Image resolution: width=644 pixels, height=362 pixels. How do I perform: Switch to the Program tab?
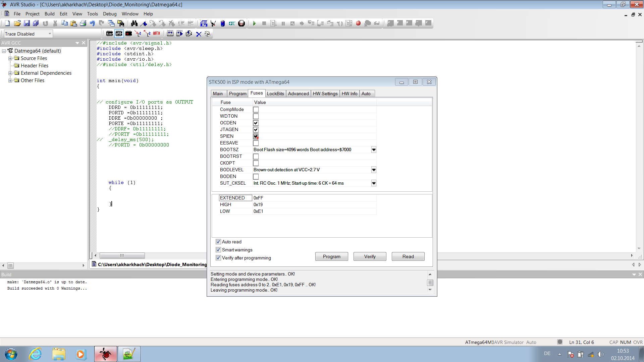pos(238,94)
